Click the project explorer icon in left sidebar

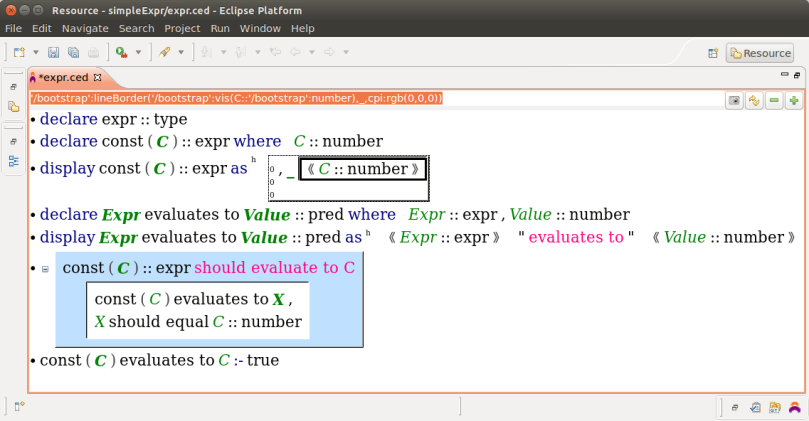pos(13,106)
